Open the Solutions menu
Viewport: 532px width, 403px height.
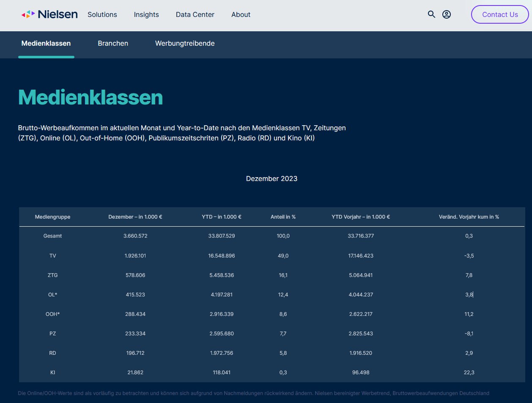tap(102, 14)
